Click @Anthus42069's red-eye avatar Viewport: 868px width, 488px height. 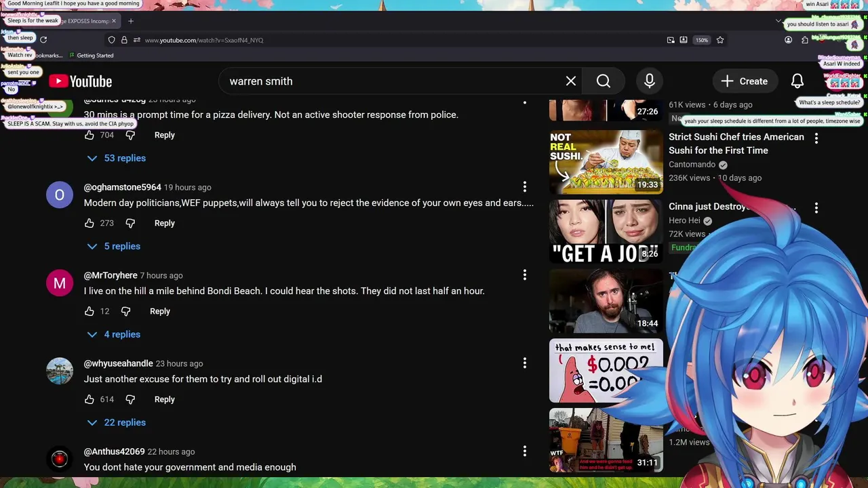[60, 459]
